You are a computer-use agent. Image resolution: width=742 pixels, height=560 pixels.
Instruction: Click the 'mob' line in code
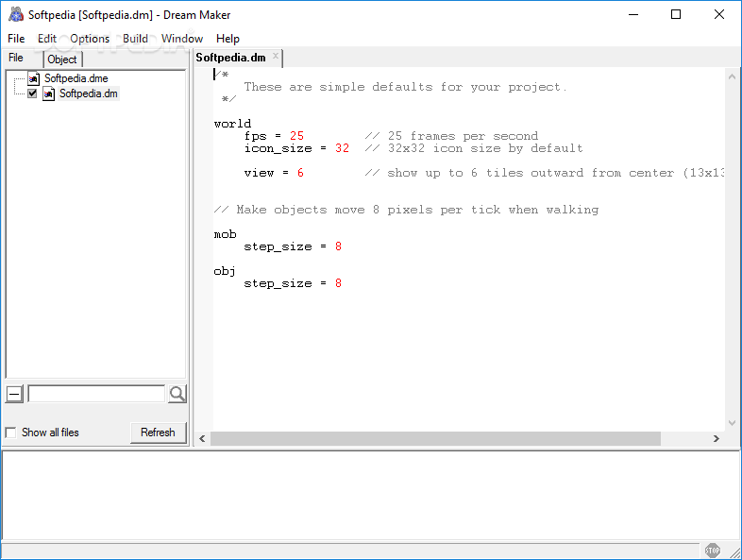click(x=226, y=235)
